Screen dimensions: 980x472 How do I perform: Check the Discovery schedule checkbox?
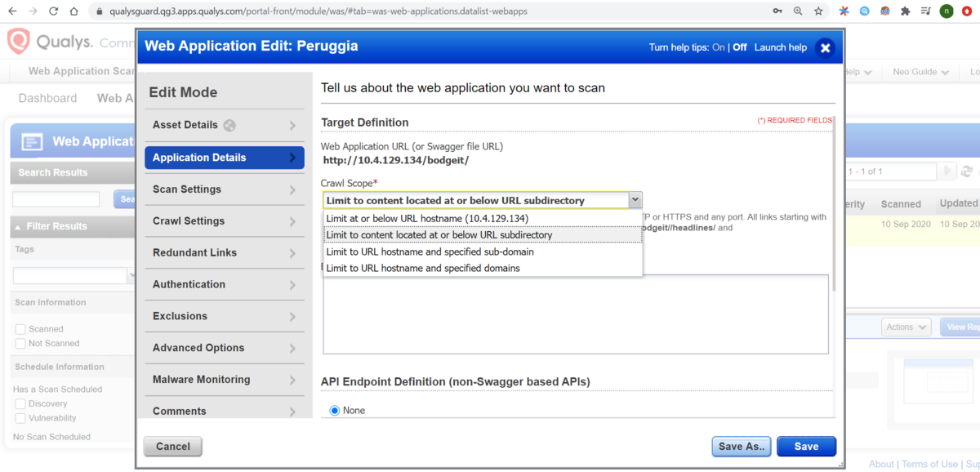pos(20,403)
